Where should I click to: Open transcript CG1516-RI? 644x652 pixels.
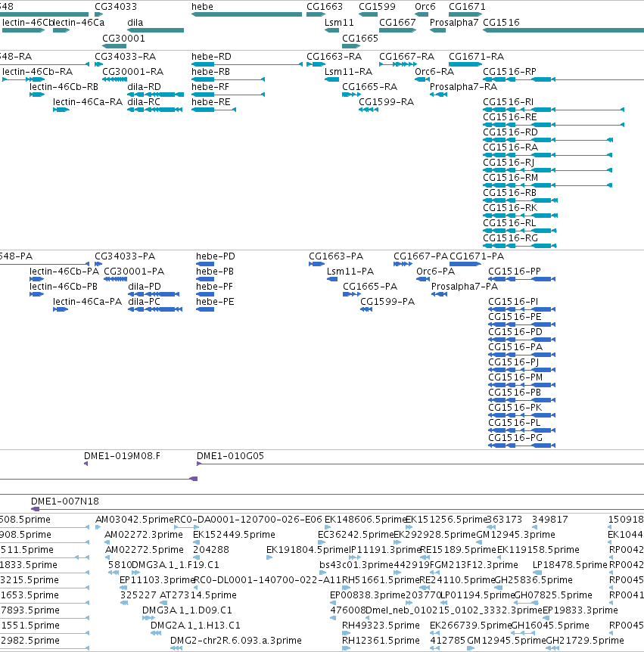point(509,102)
